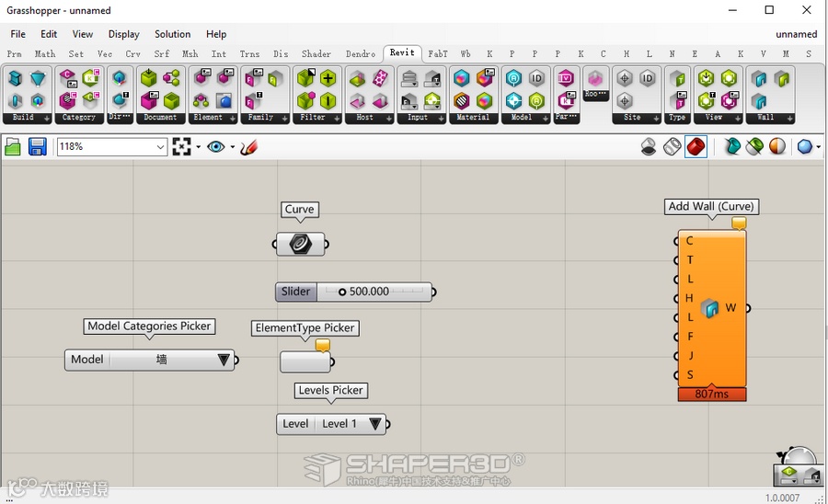Disable geometry preview with the closed-eye cylinder

[649, 147]
